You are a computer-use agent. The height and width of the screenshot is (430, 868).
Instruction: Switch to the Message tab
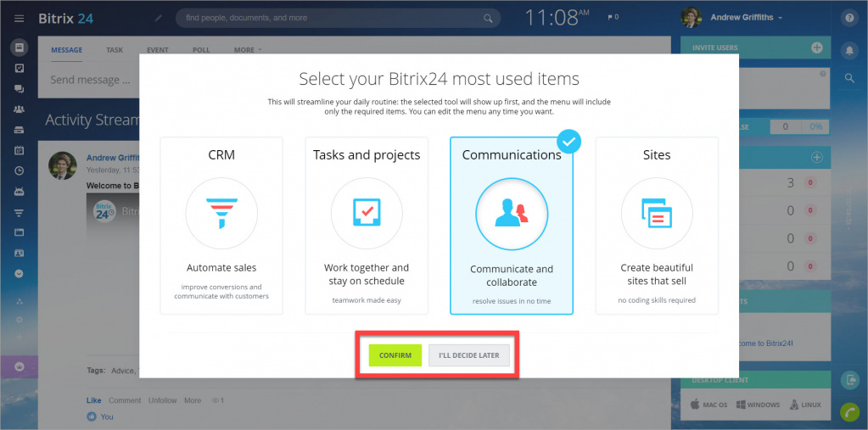pyautogui.click(x=66, y=50)
